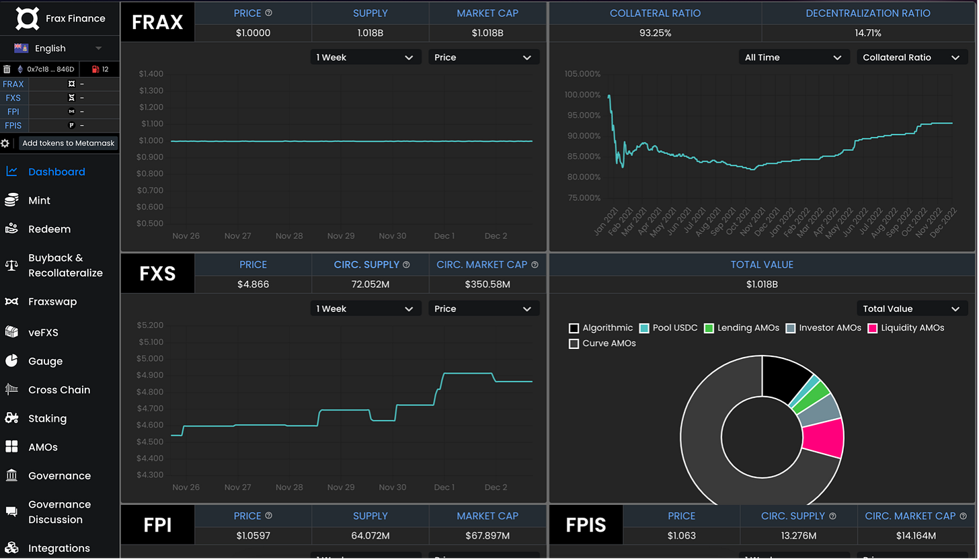Screen dimensions: 979x560
Task: Click the Ethereum network icon by wallet address
Action: 19,69
